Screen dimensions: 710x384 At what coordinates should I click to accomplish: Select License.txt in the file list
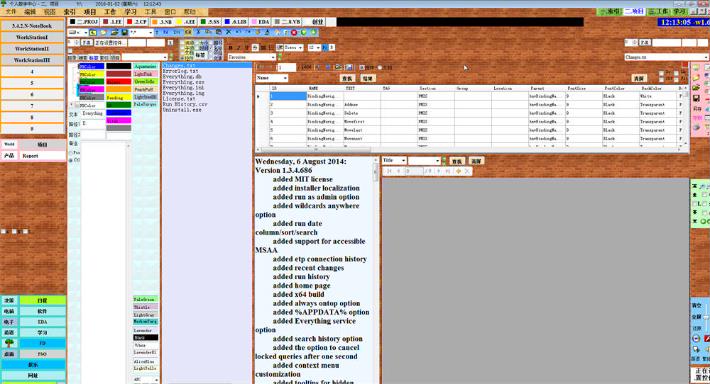click(178, 98)
